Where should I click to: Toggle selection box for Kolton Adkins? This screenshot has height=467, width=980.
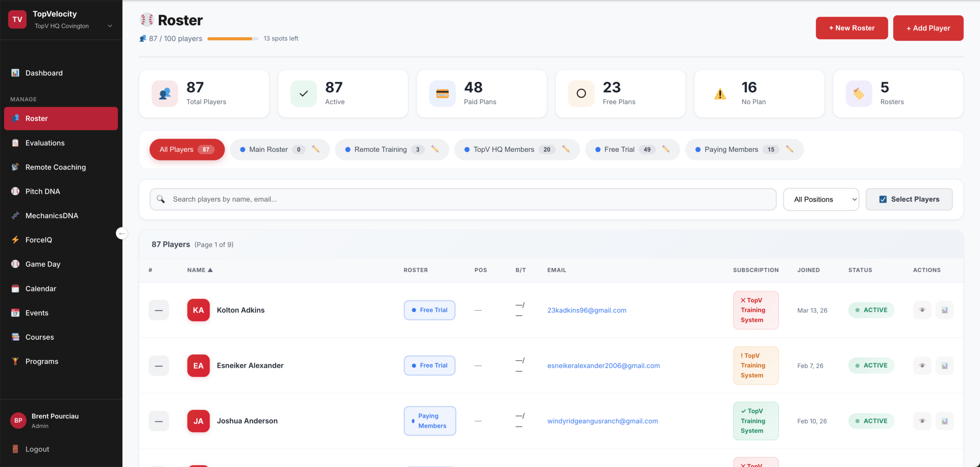point(158,310)
